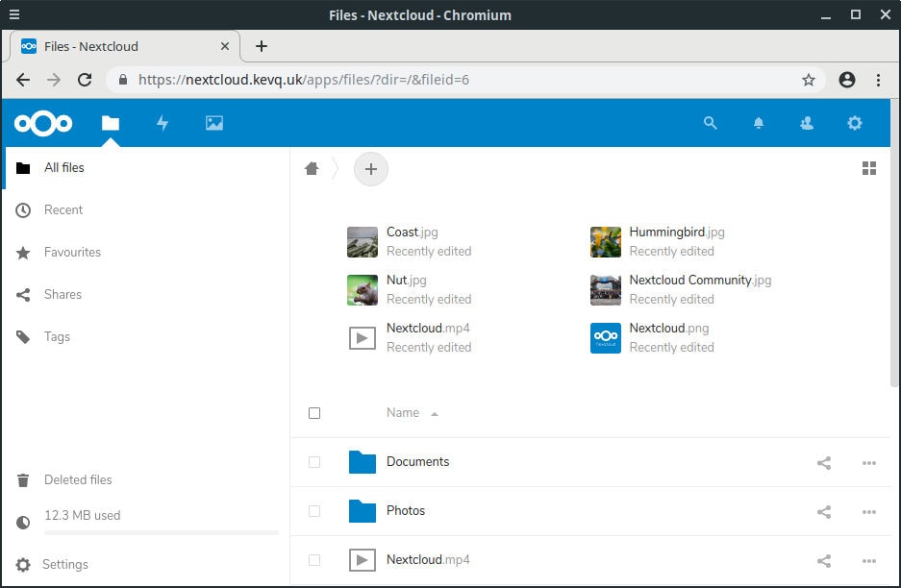Click the home breadcrumb icon
The width and height of the screenshot is (901, 588).
pyautogui.click(x=312, y=167)
